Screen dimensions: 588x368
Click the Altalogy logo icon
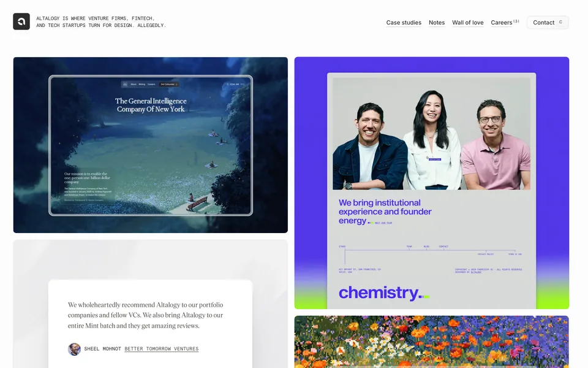click(x=21, y=21)
